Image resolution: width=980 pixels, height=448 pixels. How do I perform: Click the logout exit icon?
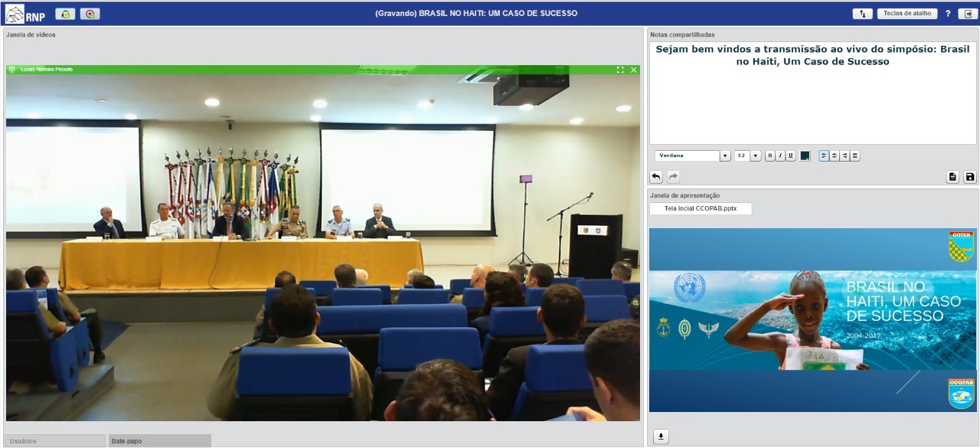click(968, 14)
